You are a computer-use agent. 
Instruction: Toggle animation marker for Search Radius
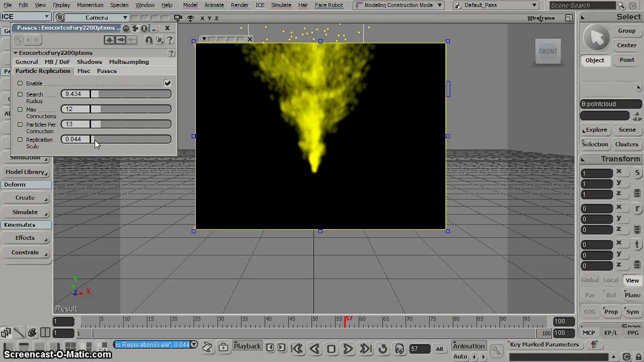[20, 94]
